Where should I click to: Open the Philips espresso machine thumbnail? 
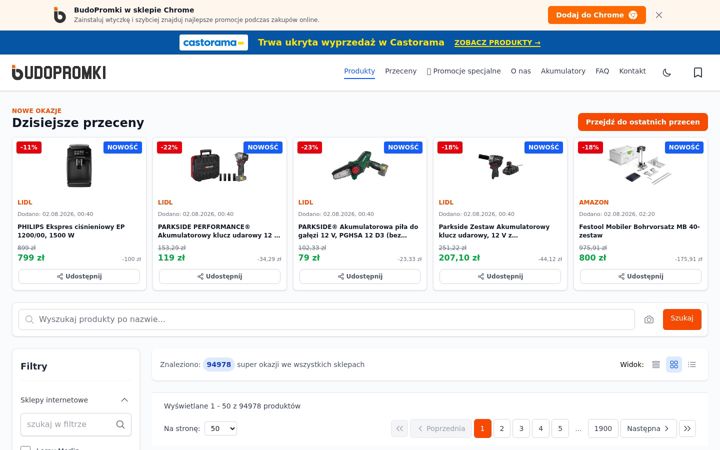click(79, 166)
